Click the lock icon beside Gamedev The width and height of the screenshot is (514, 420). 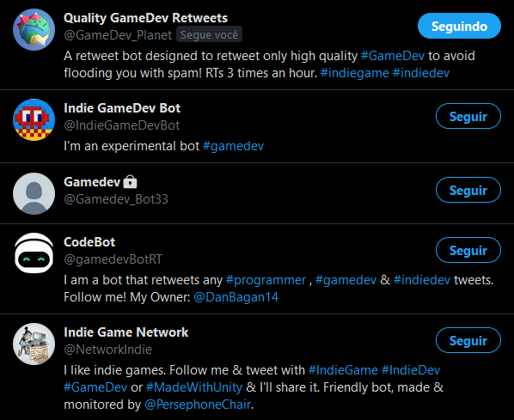[130, 182]
